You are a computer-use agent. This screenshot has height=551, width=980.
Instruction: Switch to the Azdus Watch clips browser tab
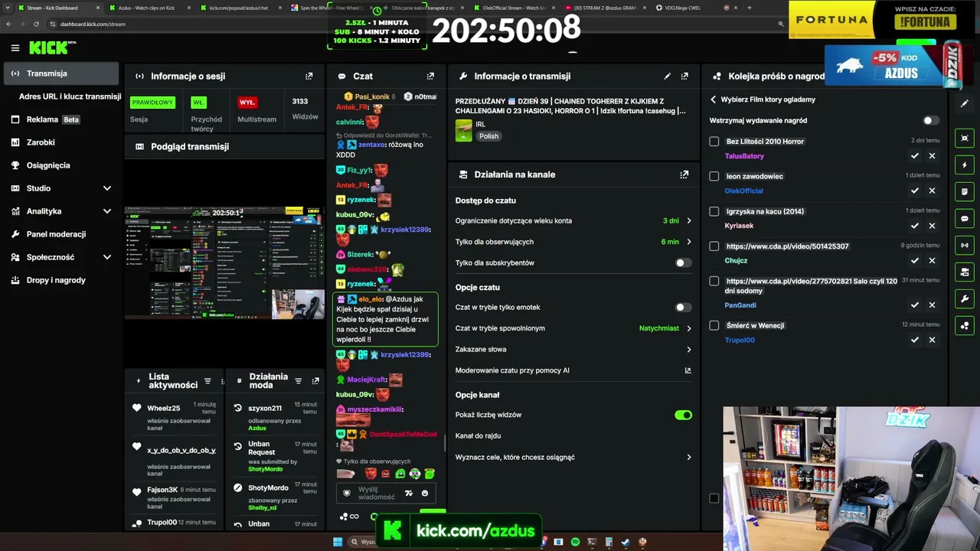pyautogui.click(x=147, y=8)
